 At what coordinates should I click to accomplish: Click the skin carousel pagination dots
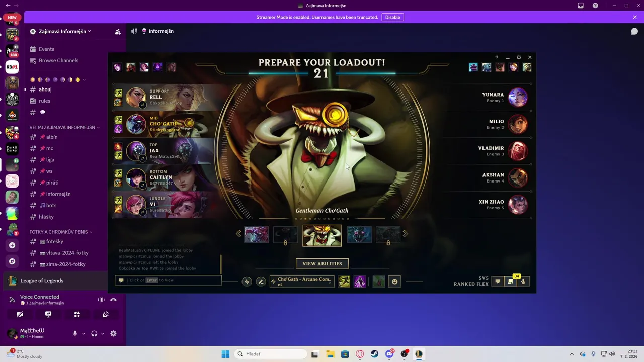point(322,219)
